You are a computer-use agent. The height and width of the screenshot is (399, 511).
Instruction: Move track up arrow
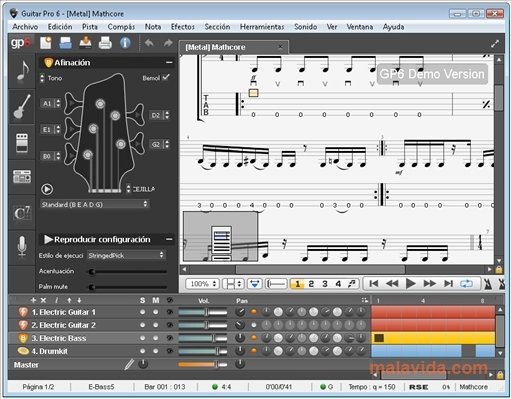point(69,300)
